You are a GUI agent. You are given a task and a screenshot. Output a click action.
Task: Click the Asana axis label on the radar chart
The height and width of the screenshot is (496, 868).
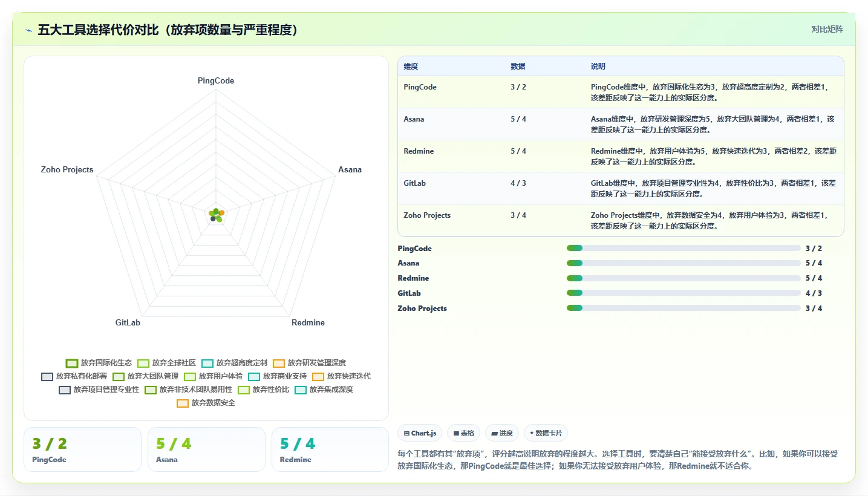[350, 170]
